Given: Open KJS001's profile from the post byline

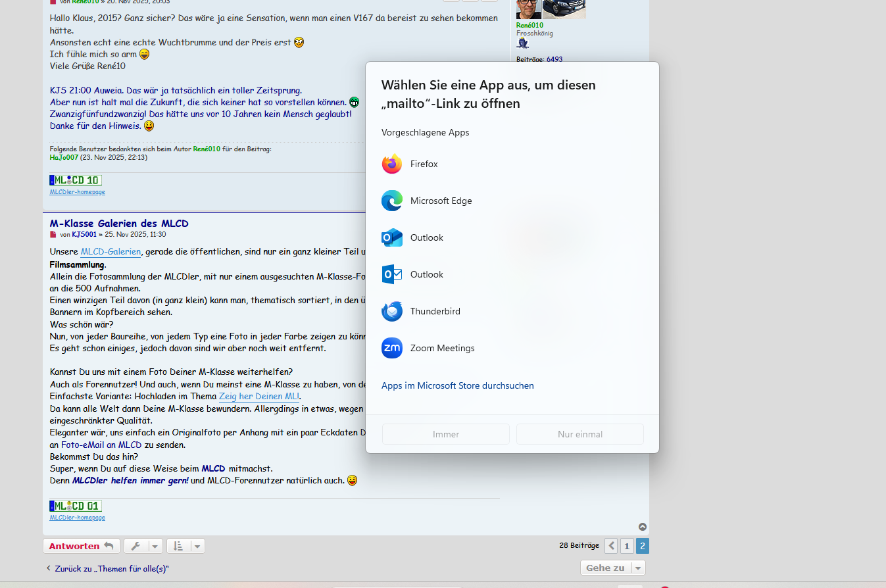Looking at the screenshot, I should pos(84,235).
